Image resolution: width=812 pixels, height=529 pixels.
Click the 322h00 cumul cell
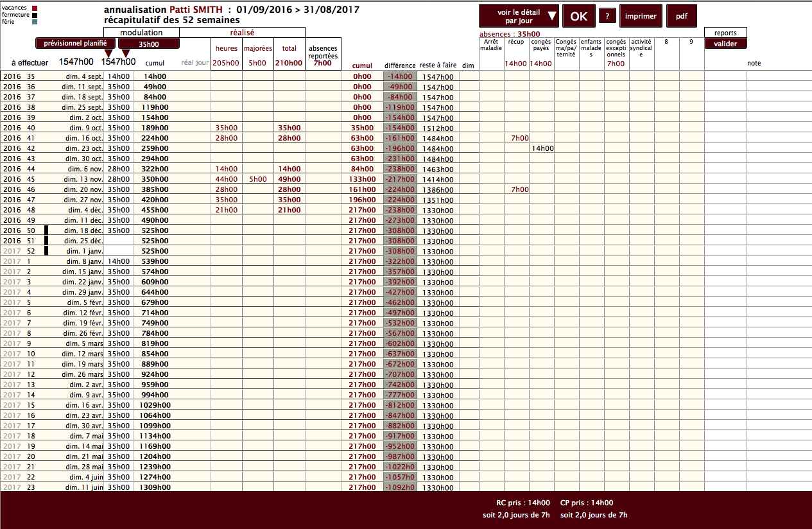tap(155, 169)
